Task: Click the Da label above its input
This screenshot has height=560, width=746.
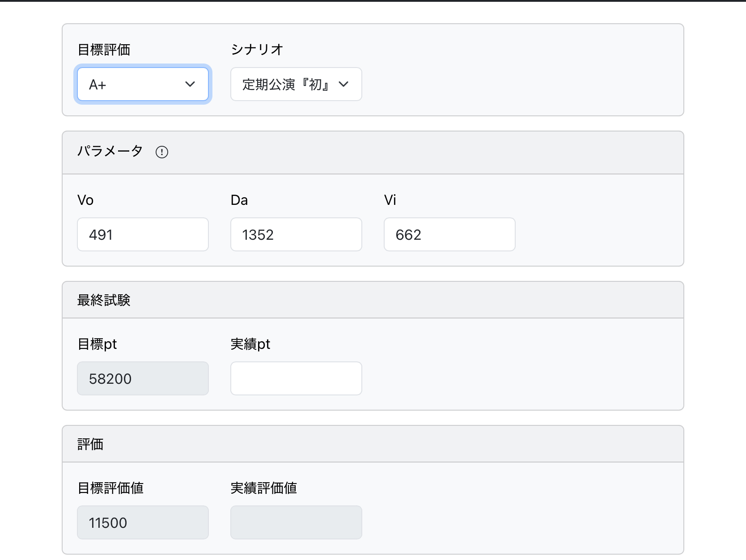Action: tap(239, 200)
